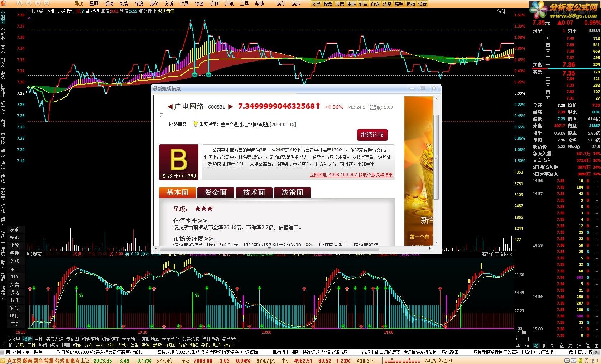Click 关联 in the bottom function row
The width and height of the screenshot is (601, 364).
(20, 345)
